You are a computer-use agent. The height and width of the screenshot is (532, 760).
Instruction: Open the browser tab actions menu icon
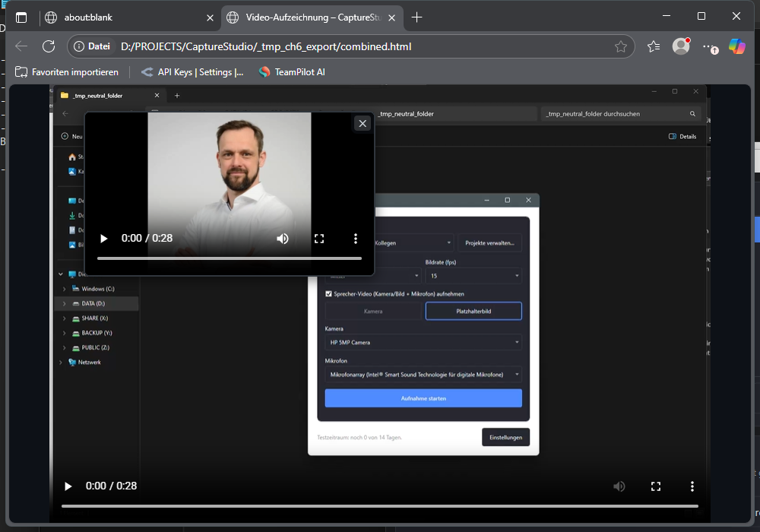(21, 17)
